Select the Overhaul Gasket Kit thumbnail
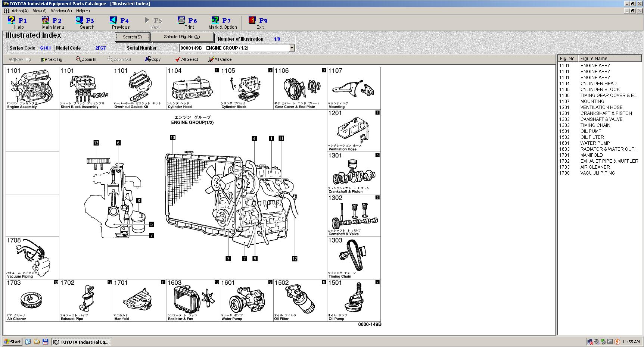Viewport: 644px width, 347px height. click(x=140, y=88)
